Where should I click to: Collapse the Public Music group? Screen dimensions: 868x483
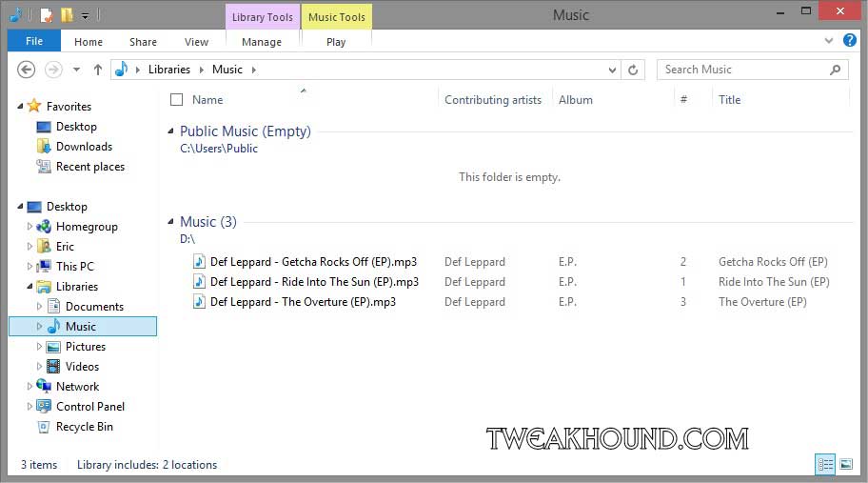coord(171,131)
